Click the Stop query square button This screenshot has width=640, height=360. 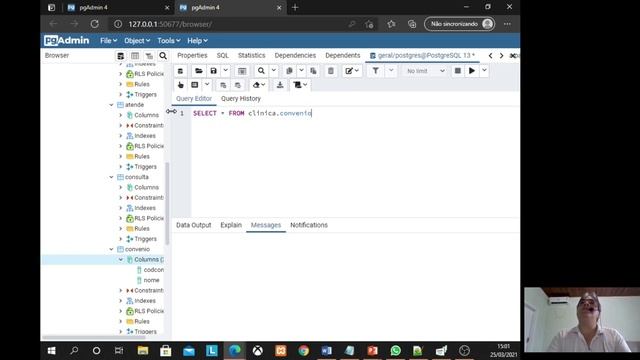click(x=458, y=71)
